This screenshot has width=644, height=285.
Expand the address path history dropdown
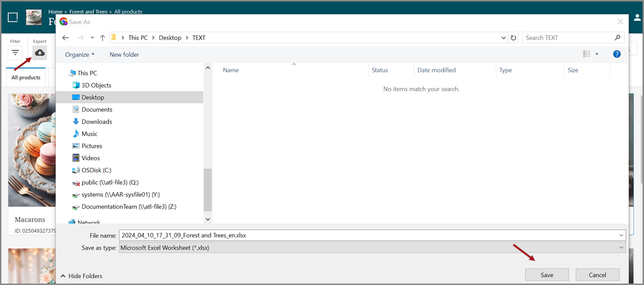point(503,38)
